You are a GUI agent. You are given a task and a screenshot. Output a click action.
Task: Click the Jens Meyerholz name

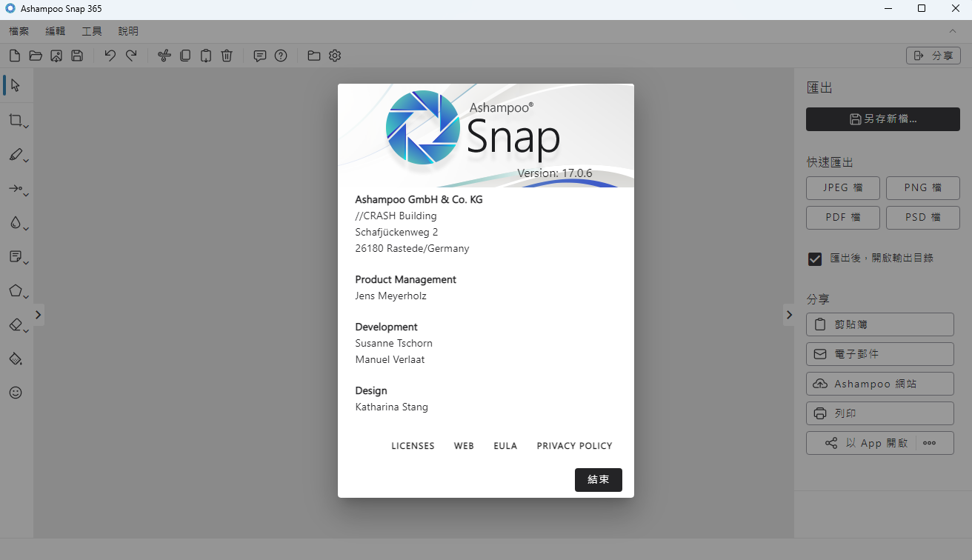click(391, 296)
